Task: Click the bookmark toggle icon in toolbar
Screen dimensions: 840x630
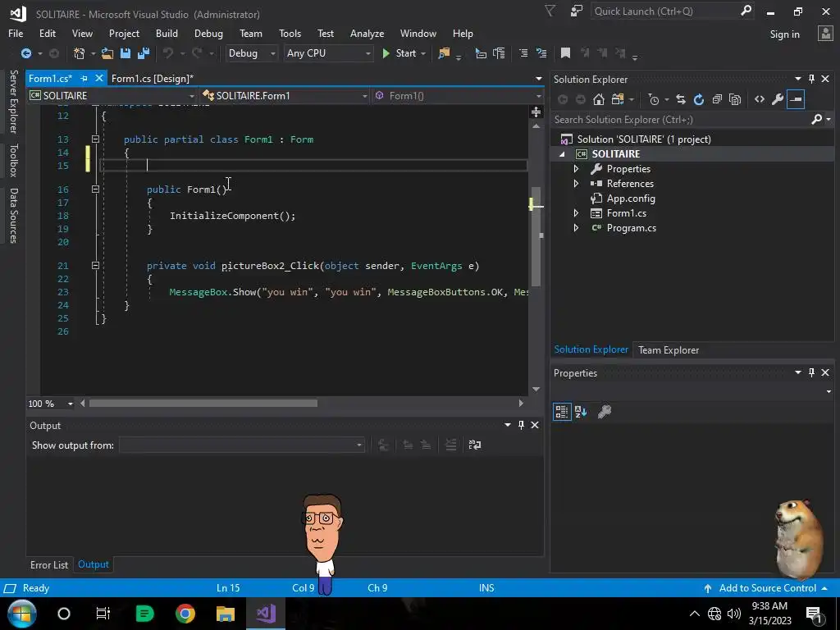Action: click(565, 53)
